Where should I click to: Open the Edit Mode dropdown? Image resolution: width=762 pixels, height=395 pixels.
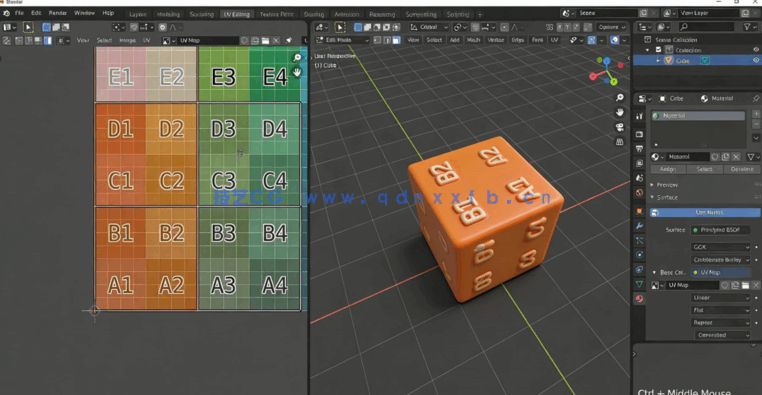(x=343, y=40)
